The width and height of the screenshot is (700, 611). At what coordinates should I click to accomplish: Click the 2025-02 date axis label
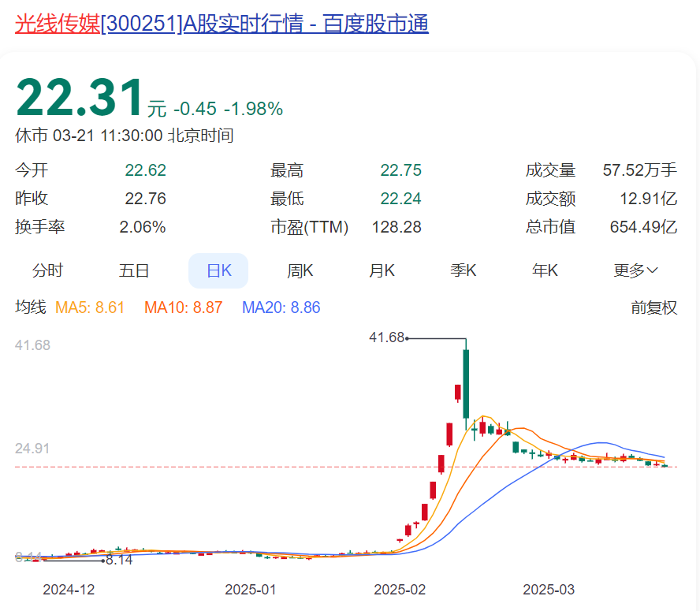tap(400, 590)
